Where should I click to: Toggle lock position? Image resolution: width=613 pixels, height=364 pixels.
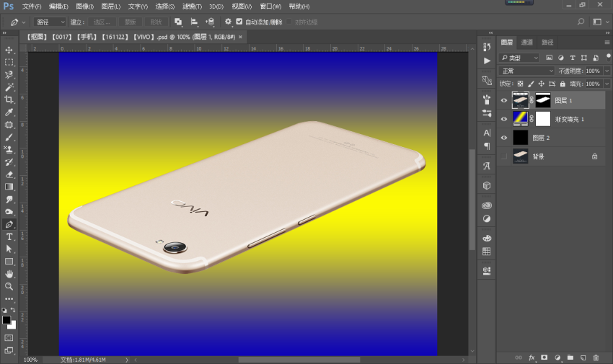pyautogui.click(x=542, y=84)
